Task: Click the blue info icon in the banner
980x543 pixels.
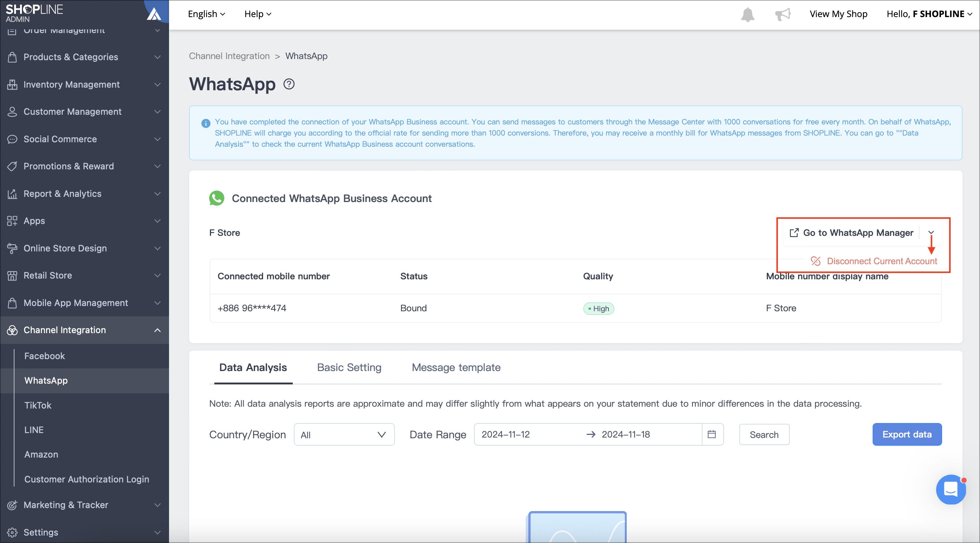Action: 206,123
